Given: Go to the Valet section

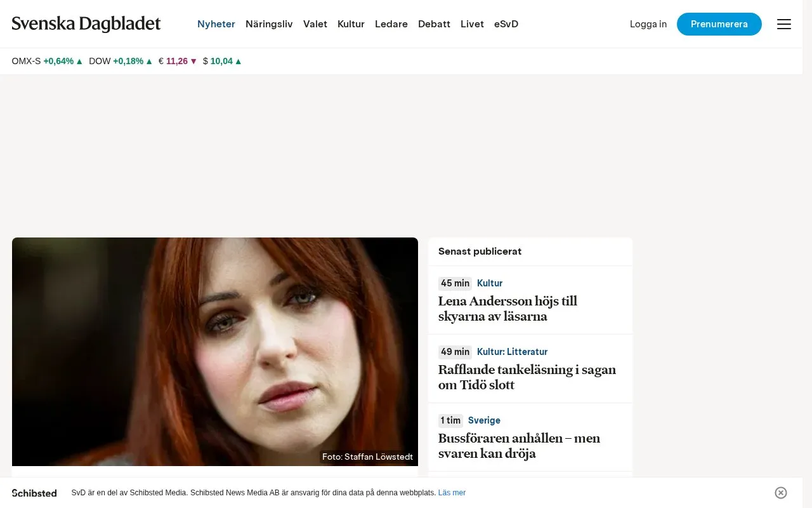Looking at the screenshot, I should click(315, 24).
